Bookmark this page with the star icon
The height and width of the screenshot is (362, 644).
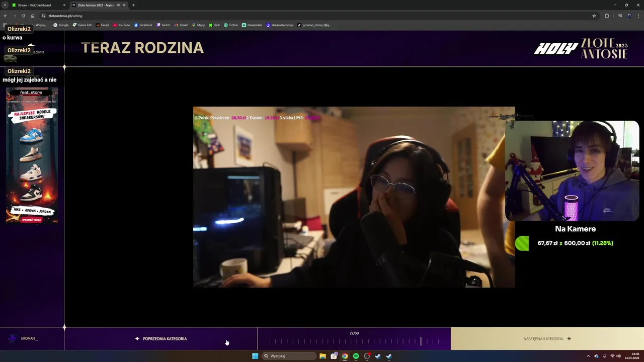pos(594,16)
